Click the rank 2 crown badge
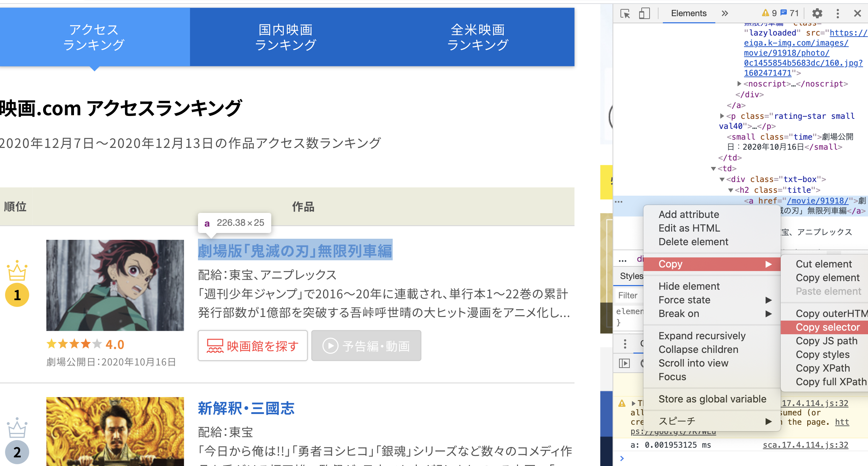Viewport: 868px width, 466px height. click(x=17, y=441)
